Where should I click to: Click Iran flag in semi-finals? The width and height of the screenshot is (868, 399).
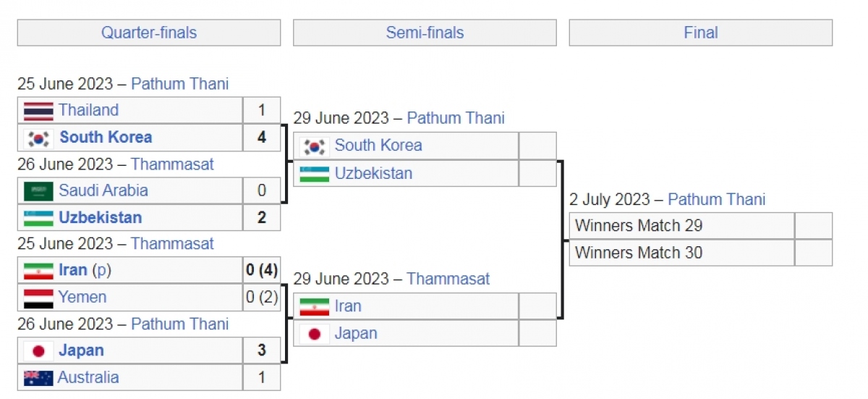point(315,306)
